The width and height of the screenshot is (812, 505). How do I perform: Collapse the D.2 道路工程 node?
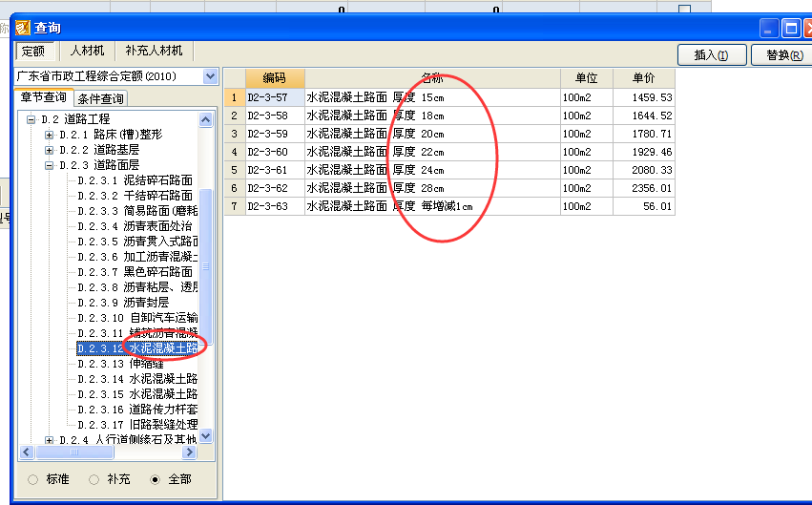click(x=31, y=119)
